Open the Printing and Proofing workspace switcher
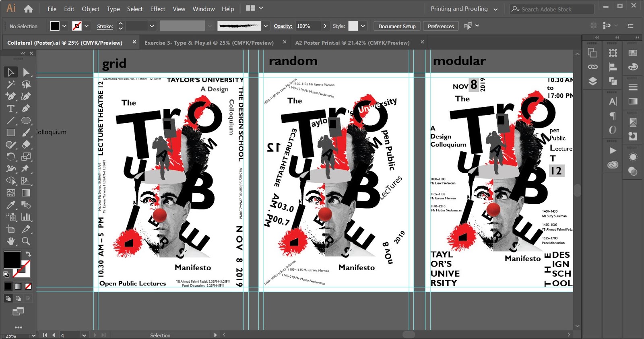Viewport: 644px width, 339px height. (464, 9)
